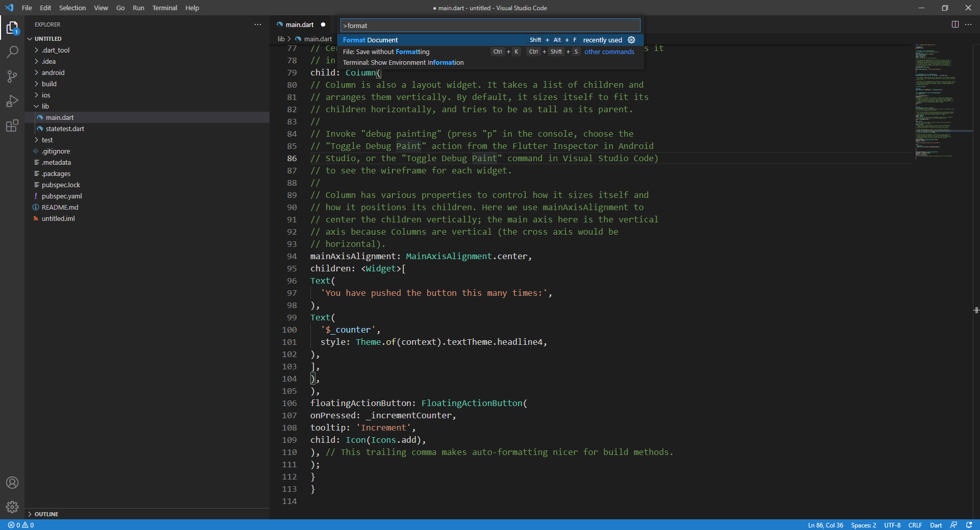Open the Manage gear in activity bar
Screen dimensions: 980x530
(x=12, y=507)
